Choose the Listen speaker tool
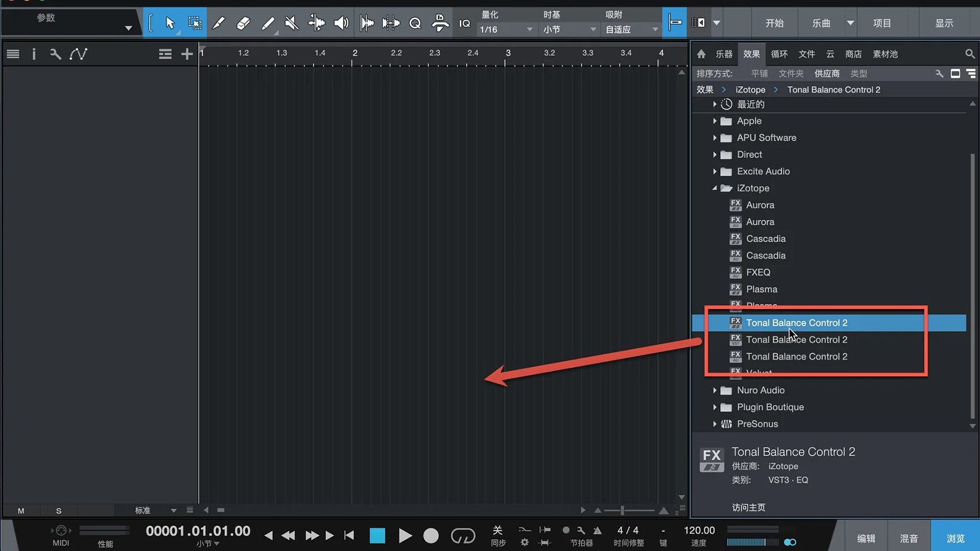The height and width of the screenshot is (551, 980). coord(341,23)
